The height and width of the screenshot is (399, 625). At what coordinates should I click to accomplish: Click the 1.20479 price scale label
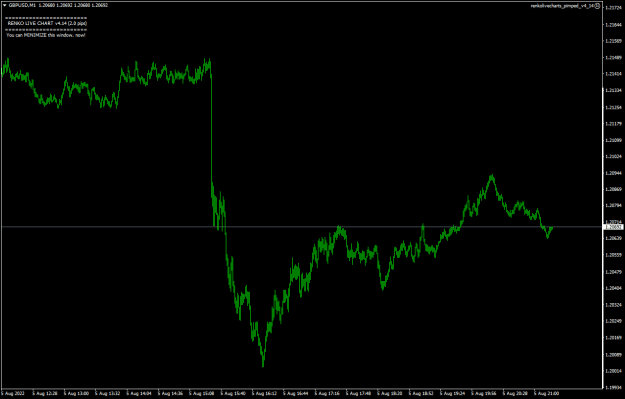pos(613,272)
